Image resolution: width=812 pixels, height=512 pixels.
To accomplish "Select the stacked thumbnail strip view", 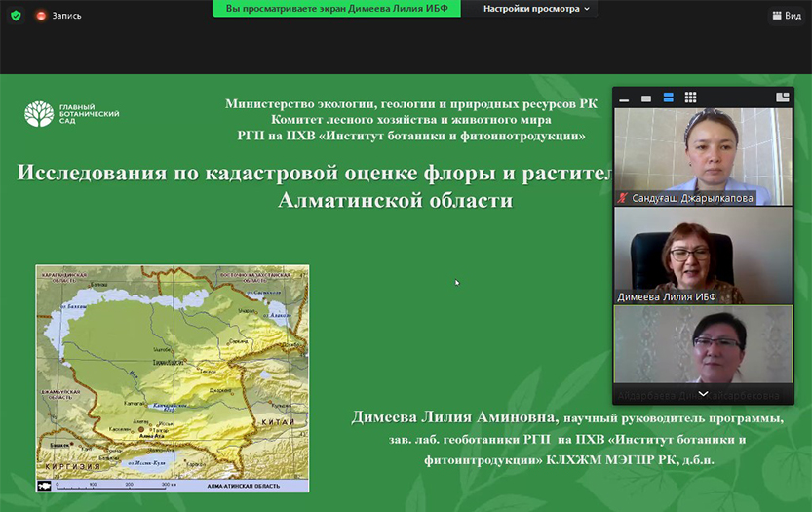I will pyautogui.click(x=669, y=98).
